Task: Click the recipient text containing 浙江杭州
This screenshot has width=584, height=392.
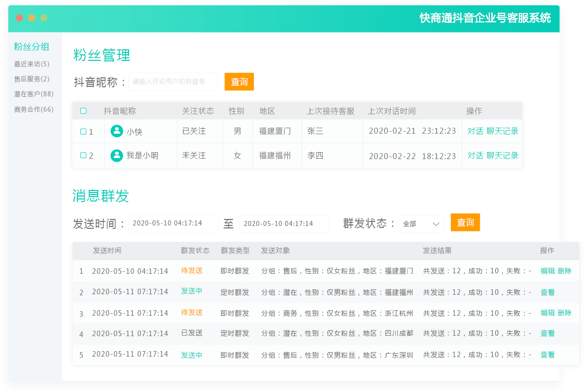Action: tap(337, 313)
